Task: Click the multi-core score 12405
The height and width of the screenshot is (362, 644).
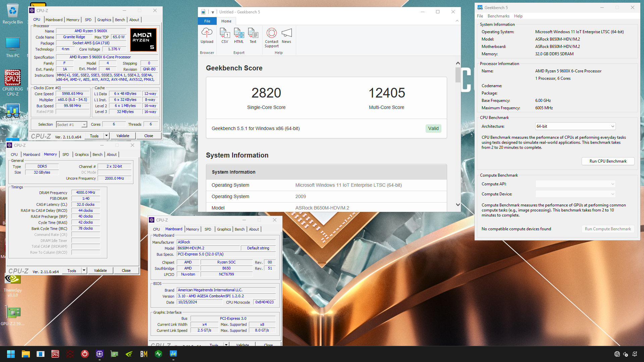Action: (x=387, y=93)
